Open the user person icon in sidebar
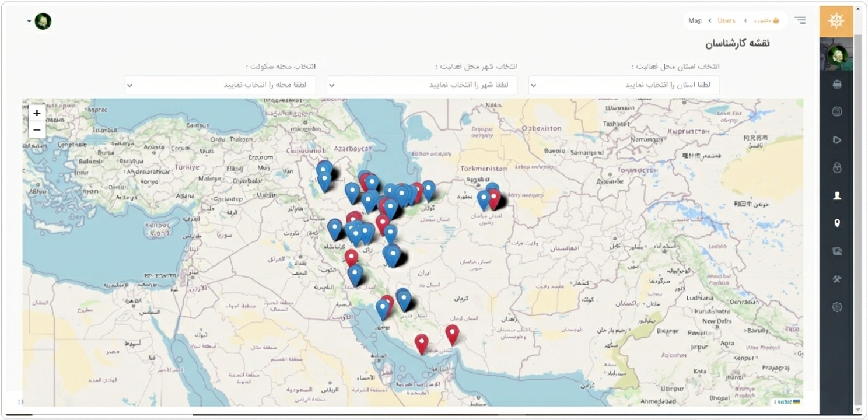 click(837, 196)
